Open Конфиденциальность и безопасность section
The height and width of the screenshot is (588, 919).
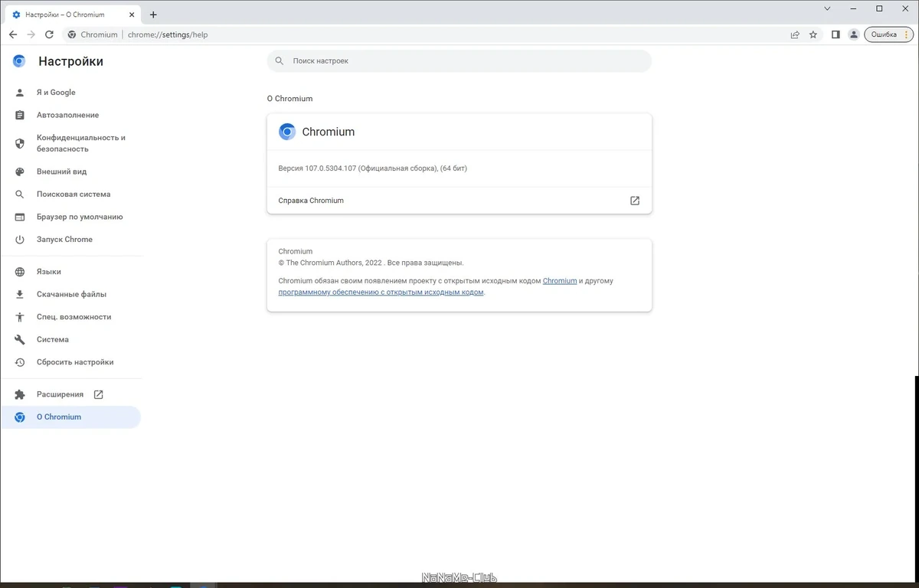pyautogui.click(x=70, y=143)
